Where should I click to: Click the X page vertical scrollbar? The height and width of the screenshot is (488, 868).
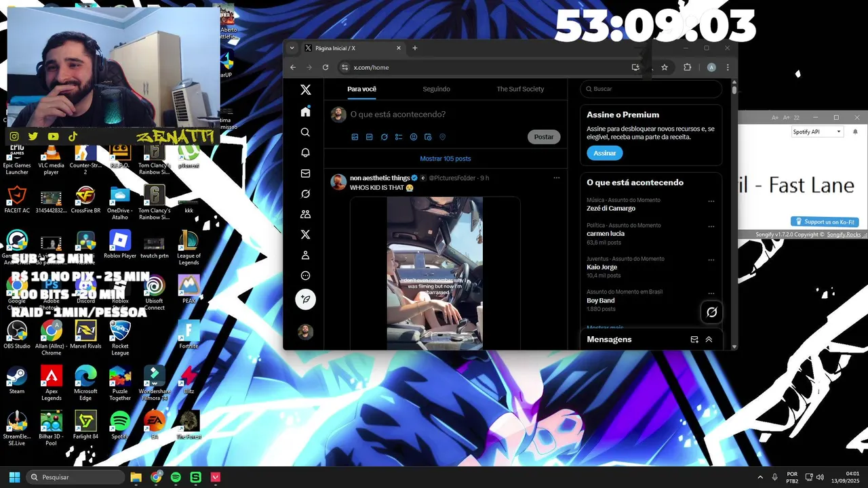[734, 89]
